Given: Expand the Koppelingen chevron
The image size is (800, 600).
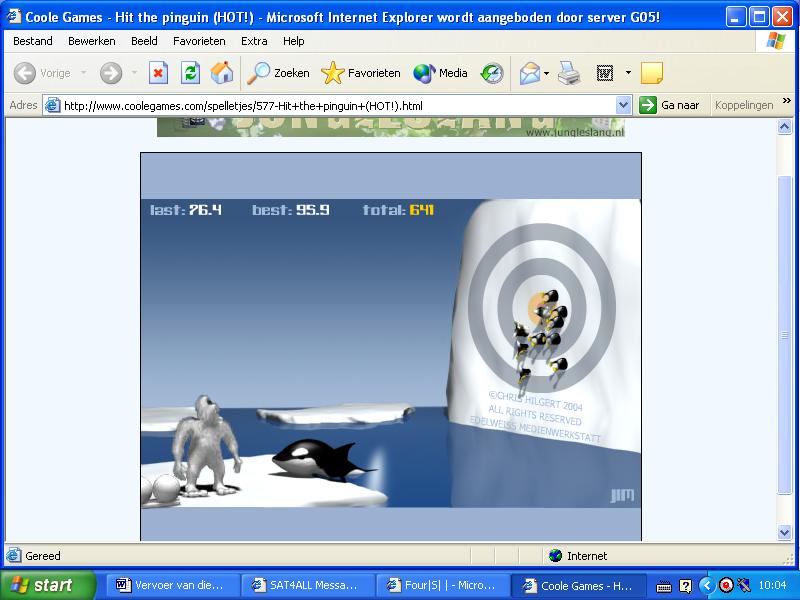Looking at the screenshot, I should click(x=787, y=101).
